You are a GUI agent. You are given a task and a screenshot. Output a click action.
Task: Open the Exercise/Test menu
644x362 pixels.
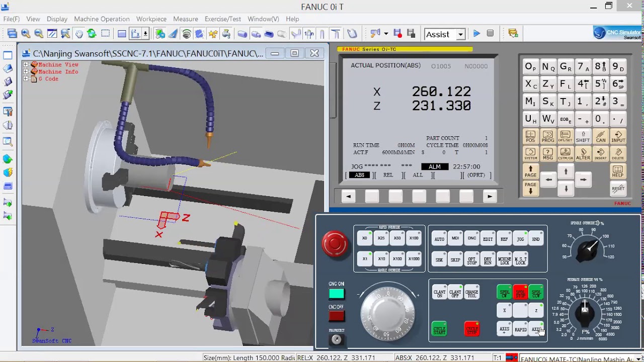coord(223,19)
